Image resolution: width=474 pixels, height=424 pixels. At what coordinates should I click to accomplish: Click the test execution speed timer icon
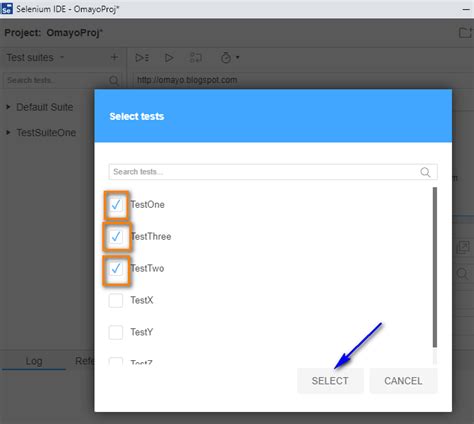click(226, 57)
